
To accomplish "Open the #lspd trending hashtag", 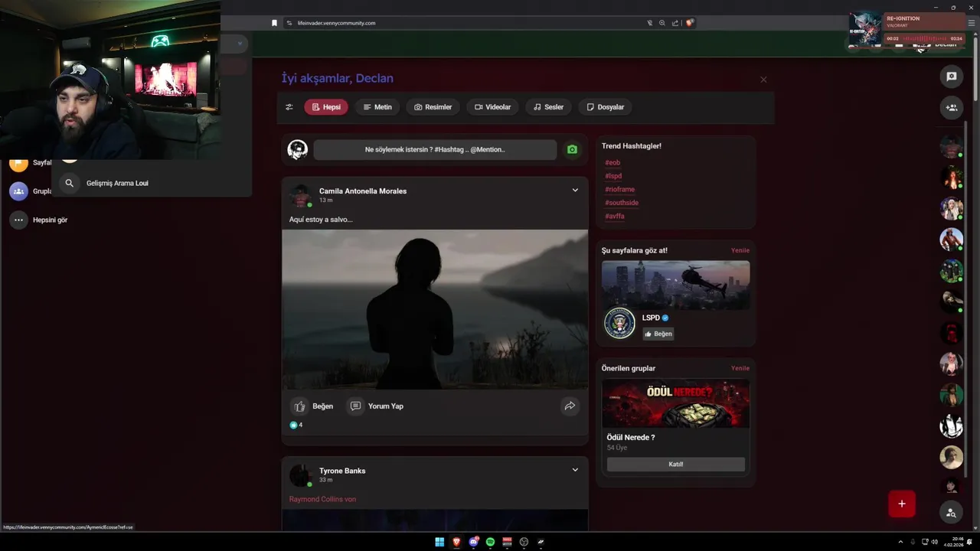I will click(x=613, y=176).
